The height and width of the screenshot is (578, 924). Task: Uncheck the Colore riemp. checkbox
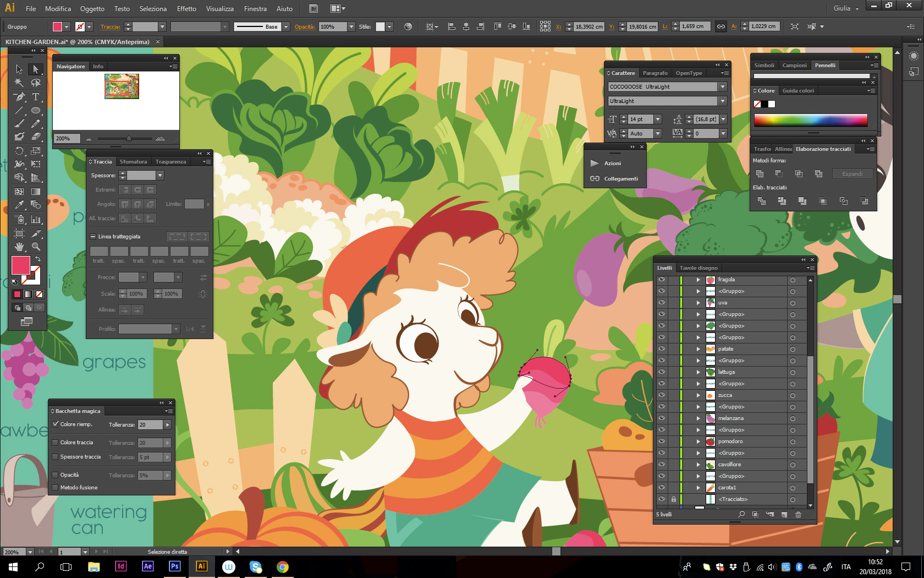55,424
